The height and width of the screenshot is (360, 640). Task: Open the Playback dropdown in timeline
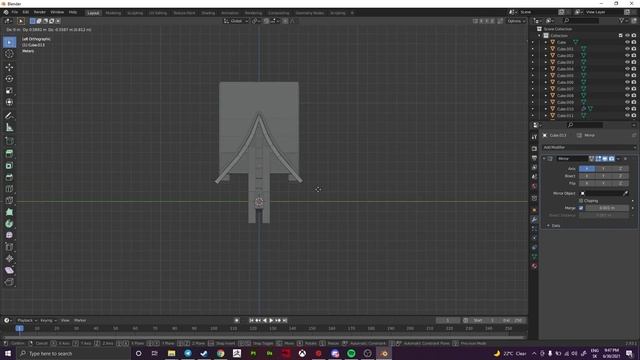coord(27,320)
